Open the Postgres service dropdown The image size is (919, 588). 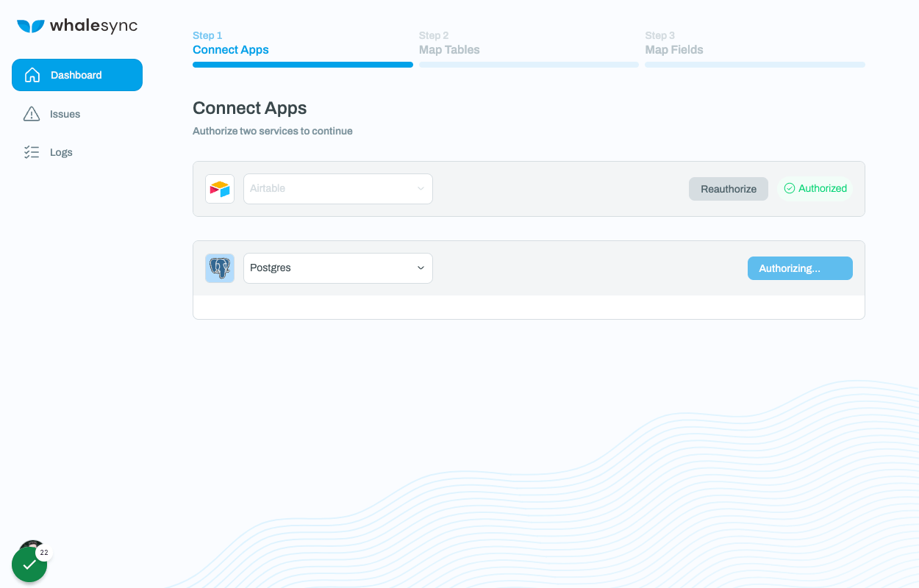pyautogui.click(x=337, y=268)
